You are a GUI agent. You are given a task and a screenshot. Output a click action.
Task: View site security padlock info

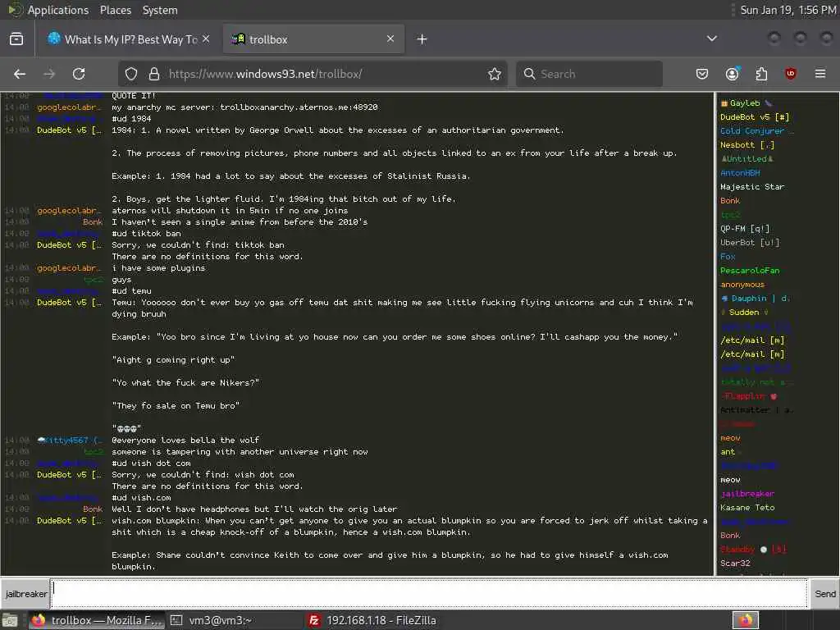pos(153,74)
